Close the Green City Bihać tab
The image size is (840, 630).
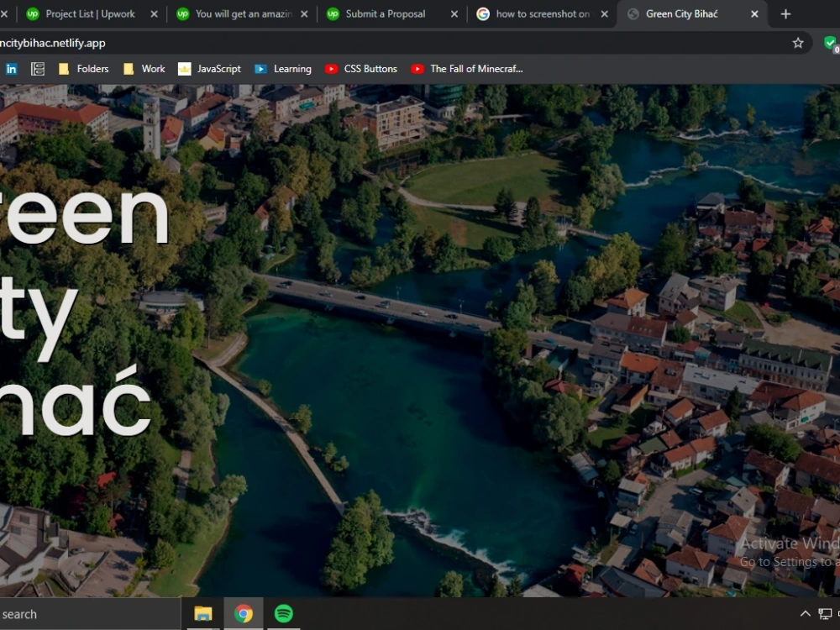tap(754, 14)
